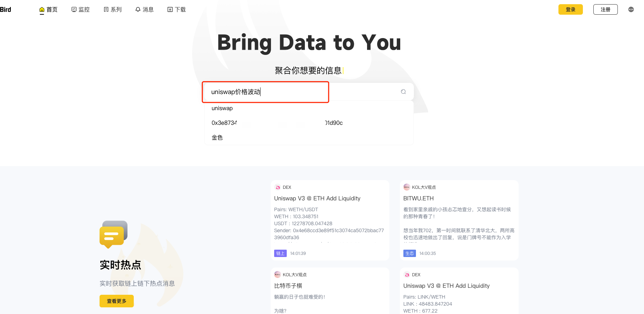Click the 登录 login button
The height and width of the screenshot is (314, 644).
[570, 9]
